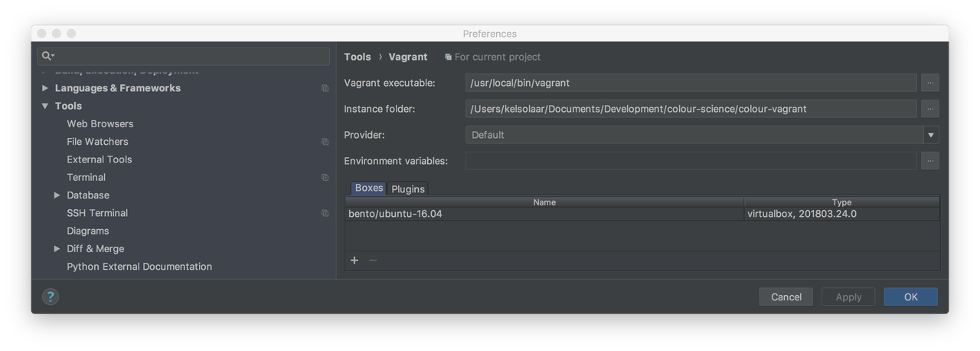Viewport: 980px width, 351px height.
Task: Select Diagrams settings page
Action: pyautogui.click(x=88, y=231)
